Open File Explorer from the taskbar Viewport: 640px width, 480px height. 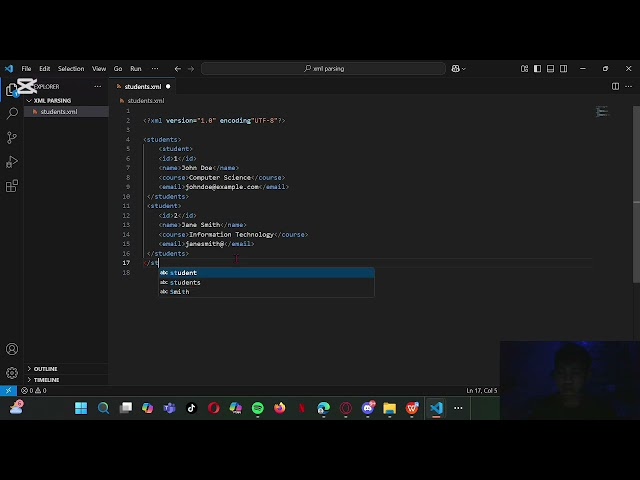point(390,408)
